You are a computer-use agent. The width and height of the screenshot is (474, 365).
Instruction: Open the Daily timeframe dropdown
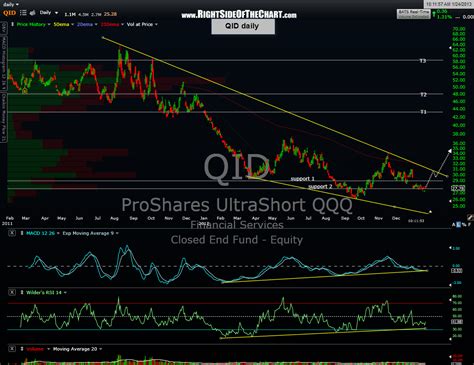pyautogui.click(x=49, y=13)
